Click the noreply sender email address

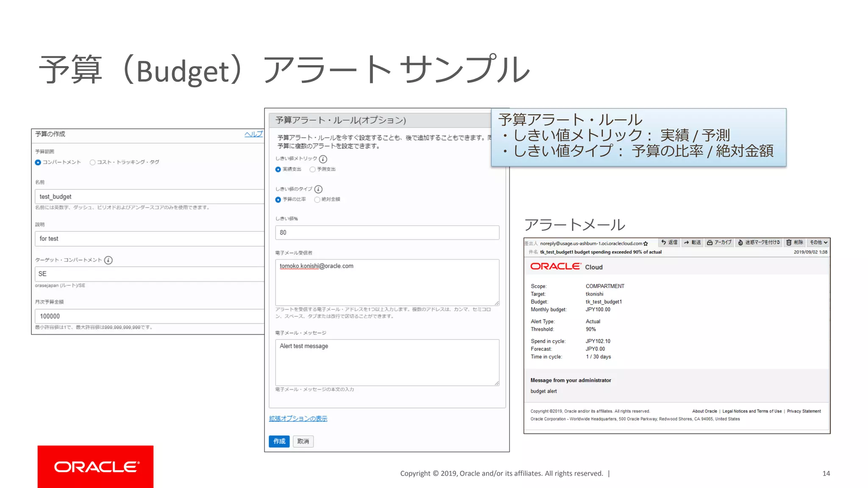591,244
